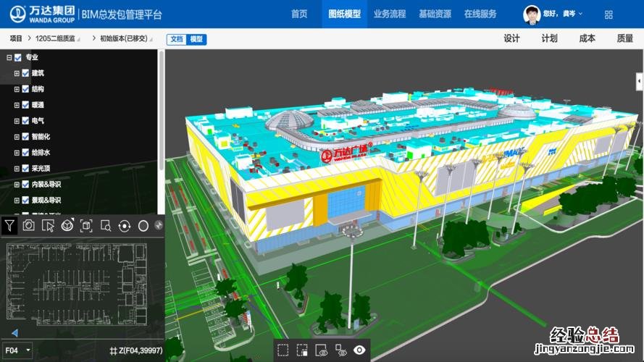
Task: Uncheck the 给排水 checkbox
Action: pyautogui.click(x=25, y=153)
